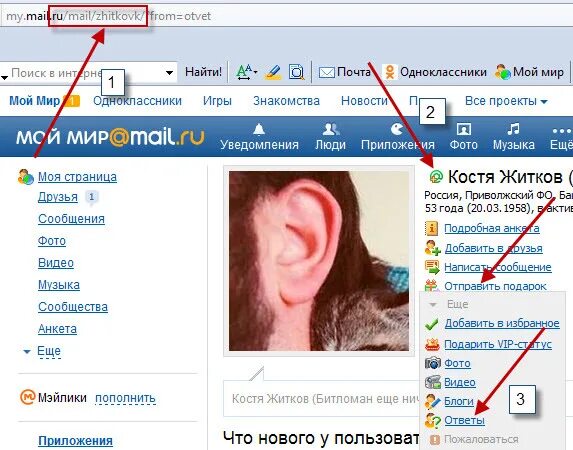The width and height of the screenshot is (573, 450).
Task: Go to Моя страница link
Action: [77, 177]
